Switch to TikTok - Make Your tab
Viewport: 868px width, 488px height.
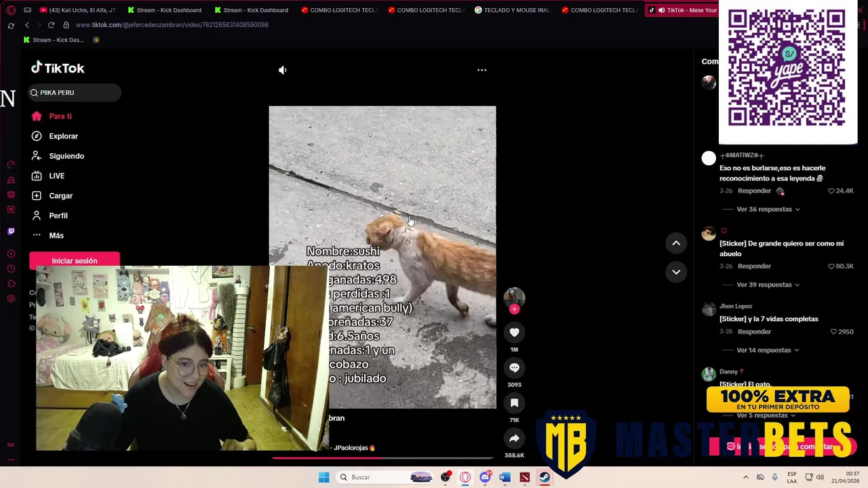683,10
